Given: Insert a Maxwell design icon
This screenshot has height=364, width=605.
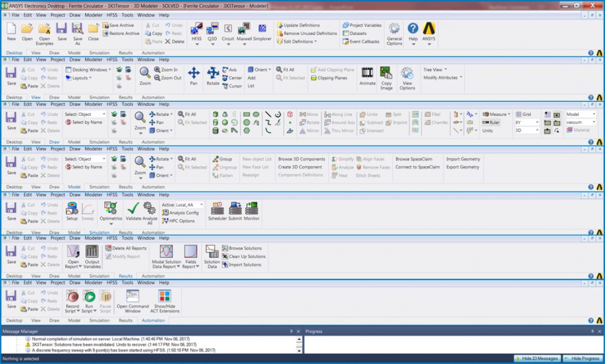Looking at the screenshot, I should 244,29.
